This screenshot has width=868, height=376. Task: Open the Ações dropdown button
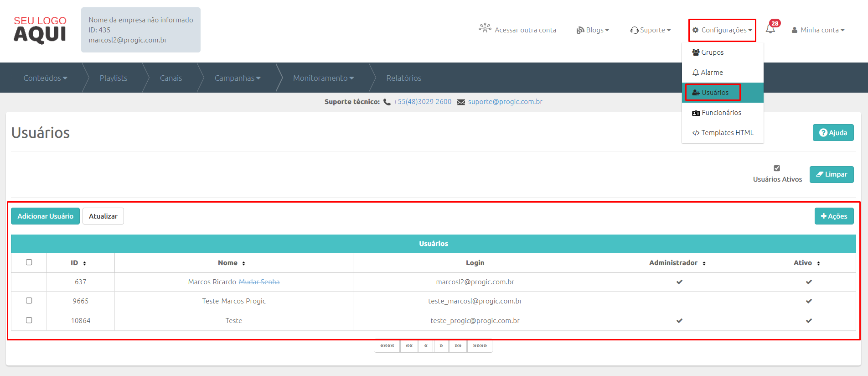[x=834, y=216]
